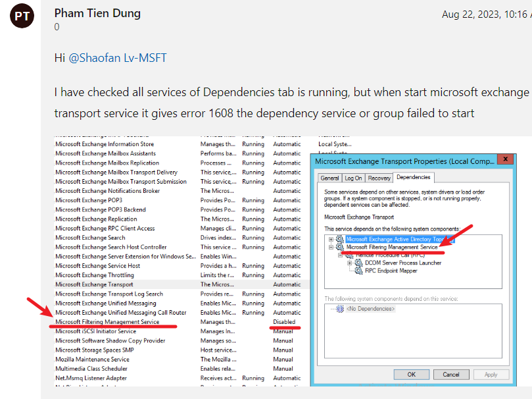This screenshot has width=532, height=399.
Task: Select Microsoft Exchange Replication service
Action: [x=96, y=219]
